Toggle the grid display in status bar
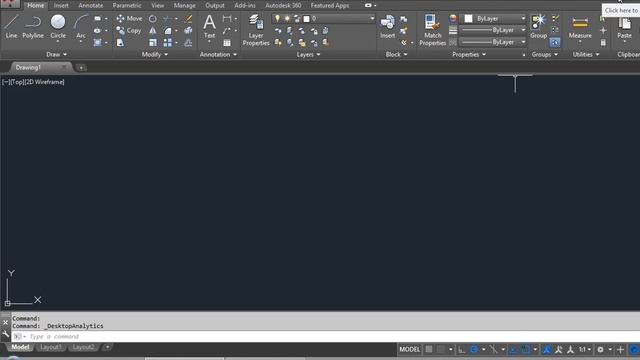Screen dimensions: 640x360 pyautogui.click(x=429, y=349)
